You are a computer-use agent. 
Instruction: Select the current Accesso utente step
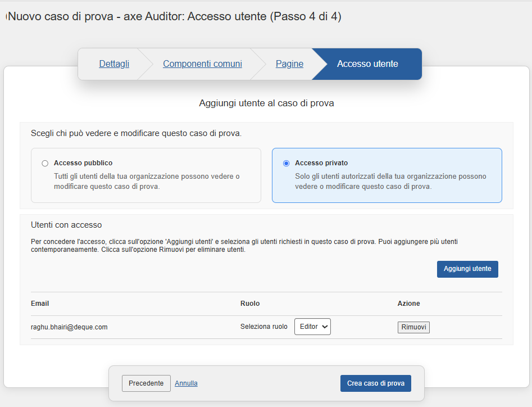click(367, 64)
